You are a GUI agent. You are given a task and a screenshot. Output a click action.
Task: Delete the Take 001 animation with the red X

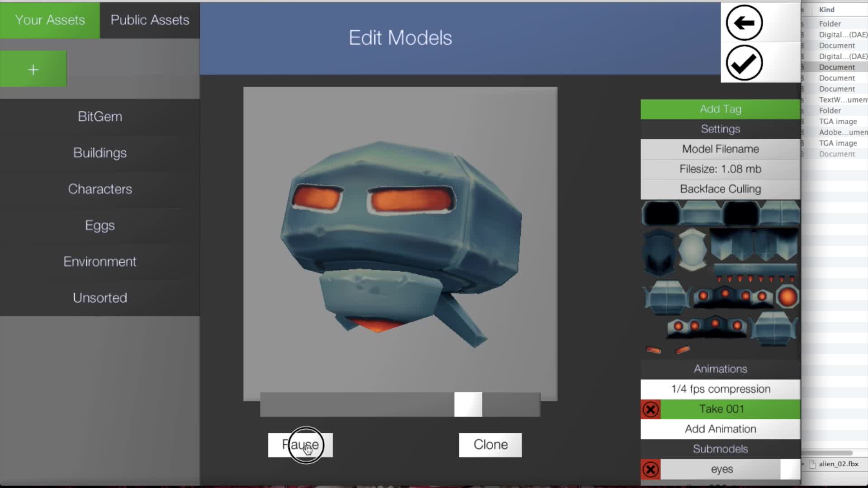(651, 409)
